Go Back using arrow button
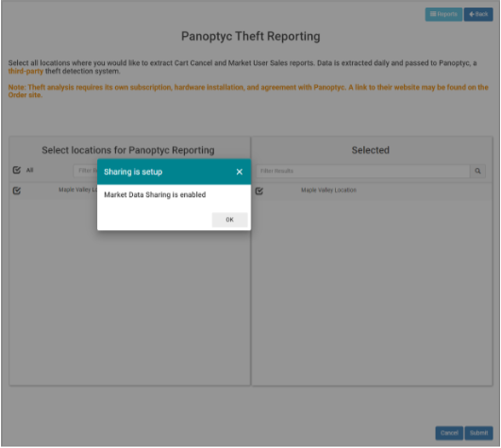 [x=478, y=14]
